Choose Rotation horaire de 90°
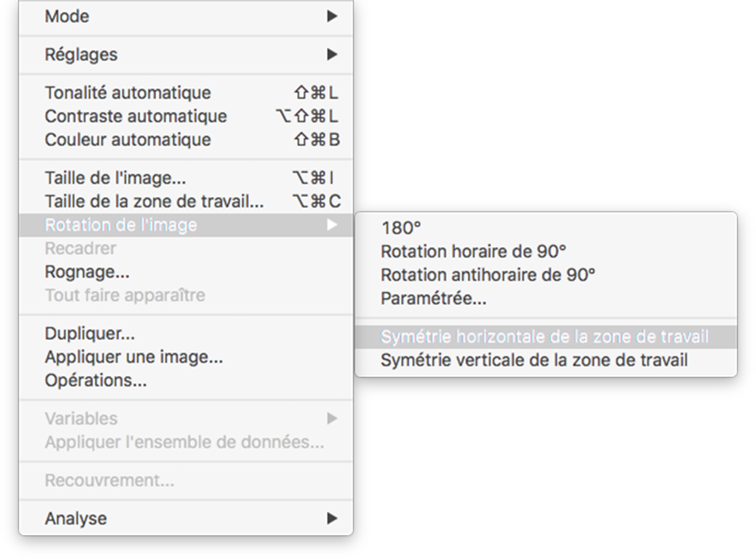 473,252
